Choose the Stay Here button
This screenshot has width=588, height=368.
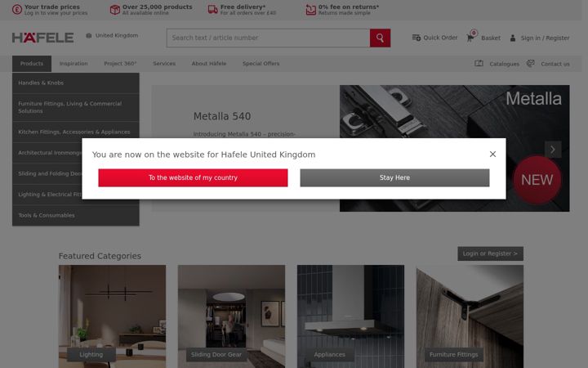click(x=394, y=177)
